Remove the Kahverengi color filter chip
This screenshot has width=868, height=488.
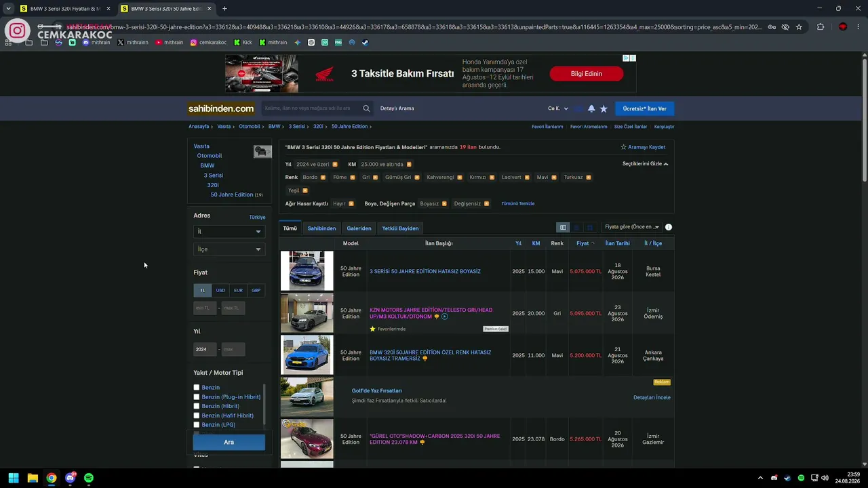click(x=460, y=178)
